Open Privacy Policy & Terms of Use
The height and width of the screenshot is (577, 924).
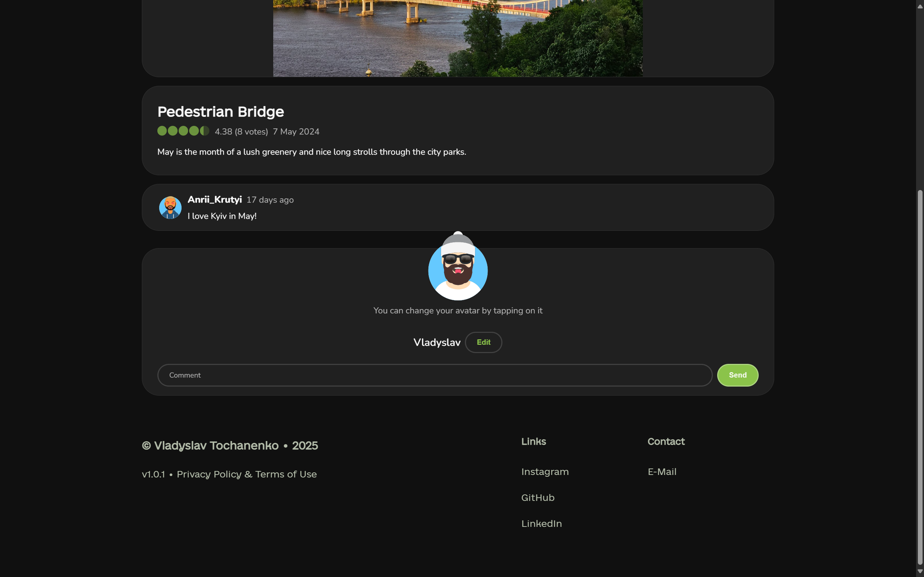coord(247,474)
